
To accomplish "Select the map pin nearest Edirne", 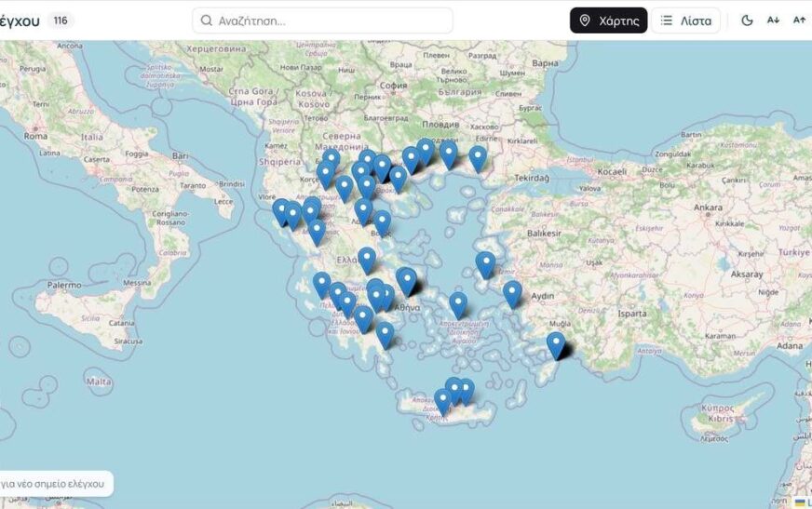I will point(478,159).
